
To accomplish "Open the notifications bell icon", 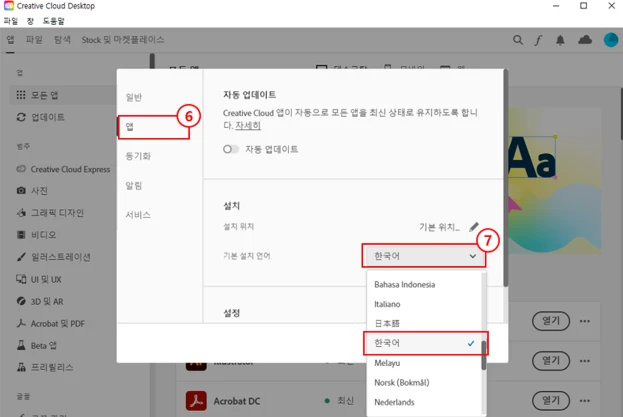I will coord(560,40).
